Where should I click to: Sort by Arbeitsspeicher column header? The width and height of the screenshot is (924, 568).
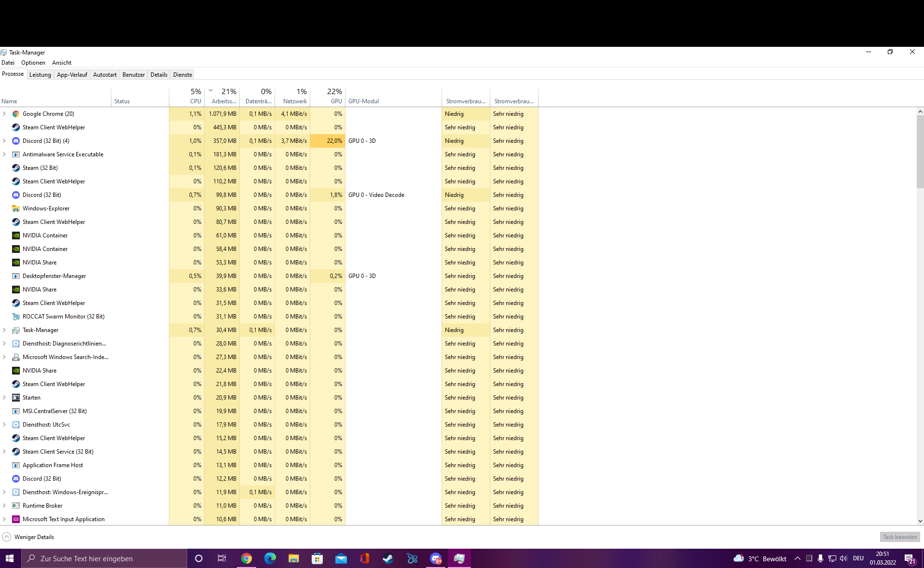point(222,97)
